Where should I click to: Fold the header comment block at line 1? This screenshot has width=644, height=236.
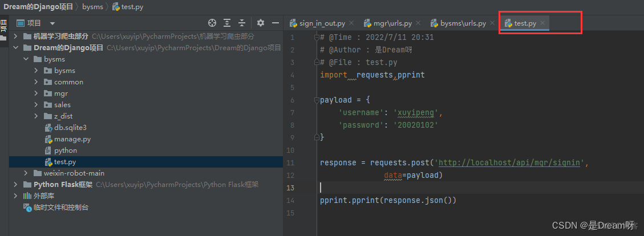317,38
